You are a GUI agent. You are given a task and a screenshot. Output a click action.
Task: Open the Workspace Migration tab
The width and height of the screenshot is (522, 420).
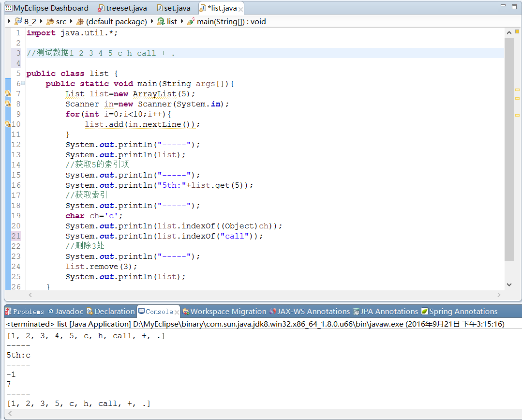(x=224, y=312)
